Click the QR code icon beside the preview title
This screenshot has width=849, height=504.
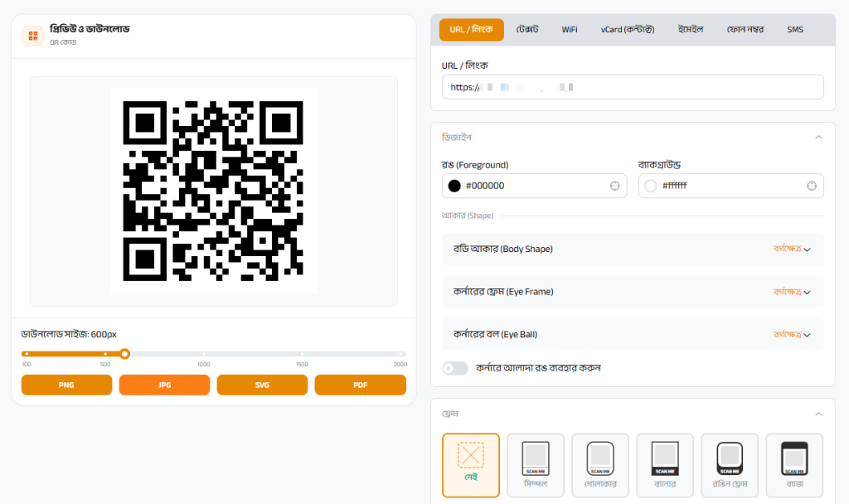33,36
